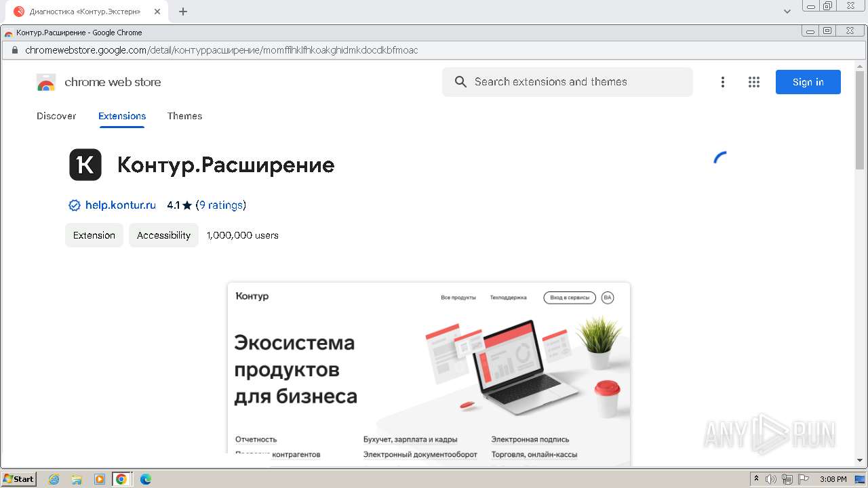868x488 pixels.
Task: Select the Диагностика Контур.Экстерн browser tab
Action: [x=85, y=12]
